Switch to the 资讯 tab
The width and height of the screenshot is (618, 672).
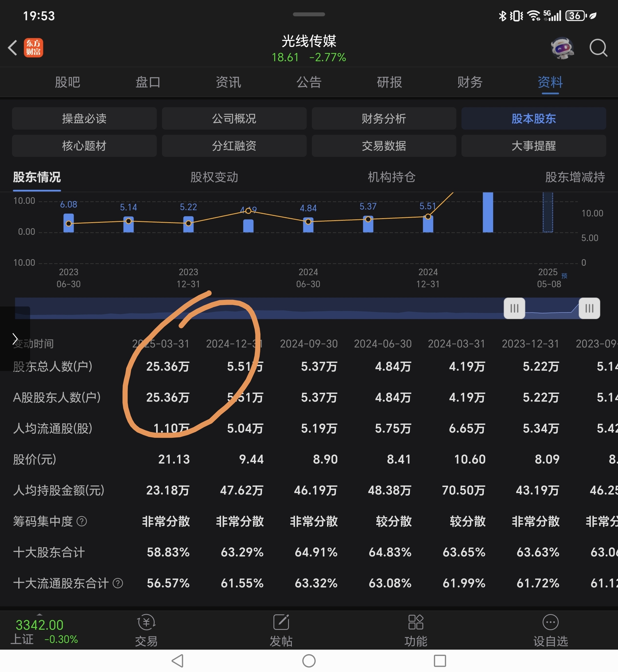228,82
